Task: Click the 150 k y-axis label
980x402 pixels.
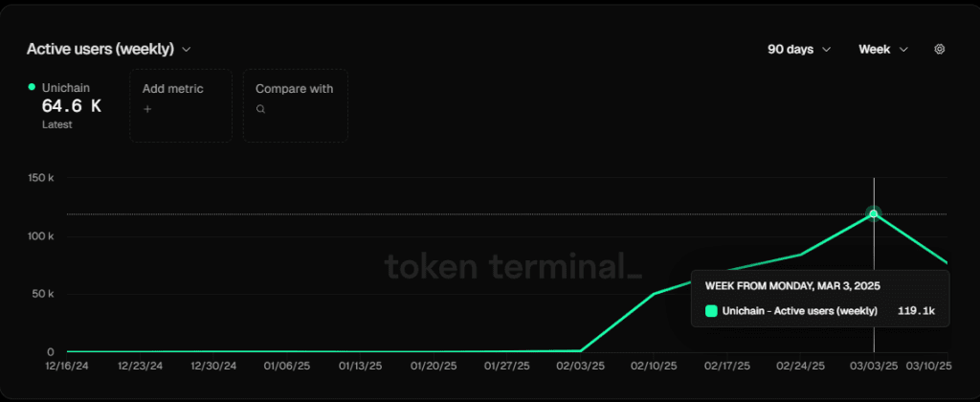Action: pyautogui.click(x=40, y=178)
